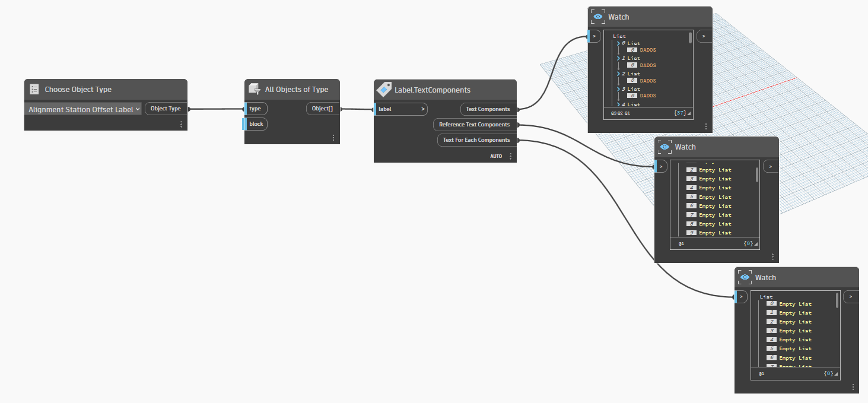This screenshot has width=868, height=403.
Task: Select index 1 Empty List row
Action: (x=788, y=313)
